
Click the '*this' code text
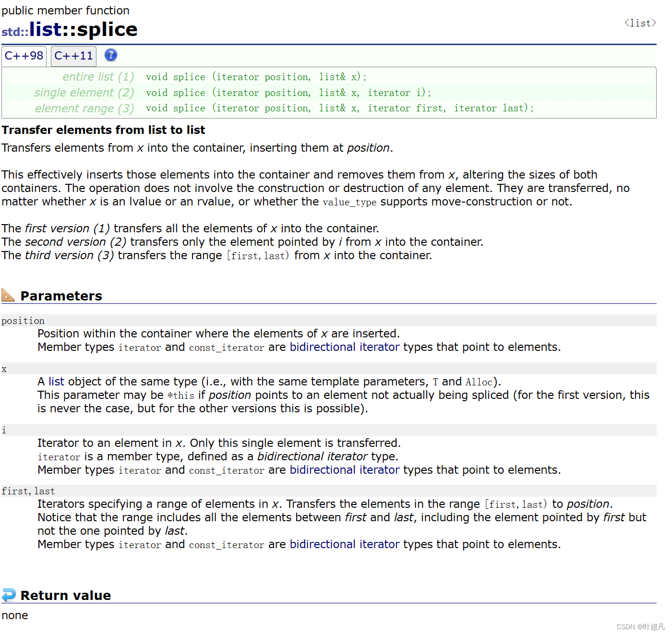(181, 395)
